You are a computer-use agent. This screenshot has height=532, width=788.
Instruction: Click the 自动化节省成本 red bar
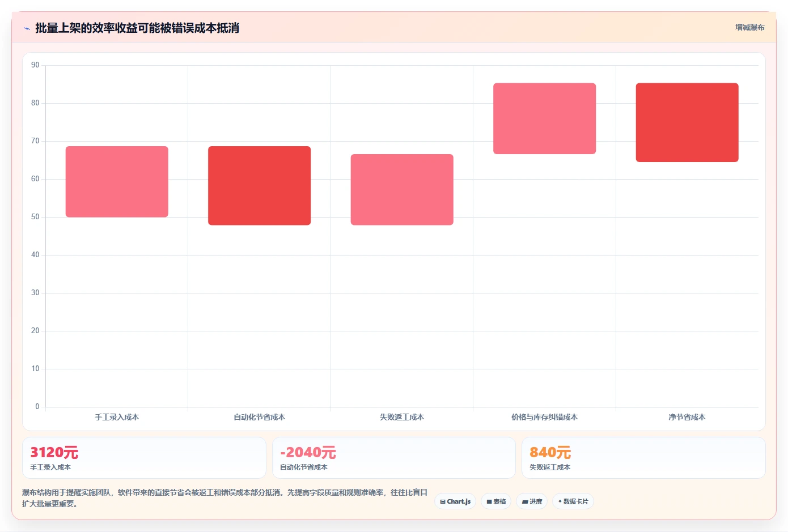tap(259, 186)
